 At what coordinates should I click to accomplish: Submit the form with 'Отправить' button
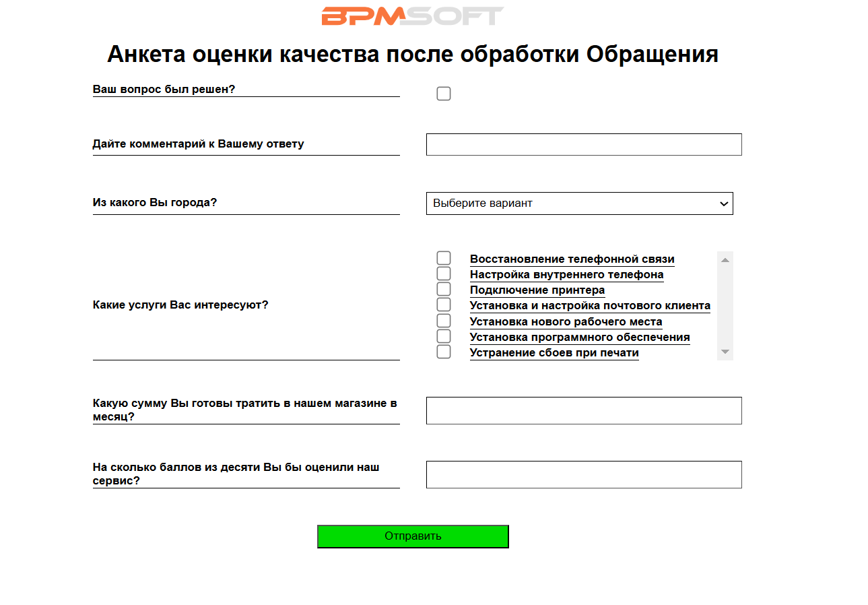pyautogui.click(x=413, y=536)
